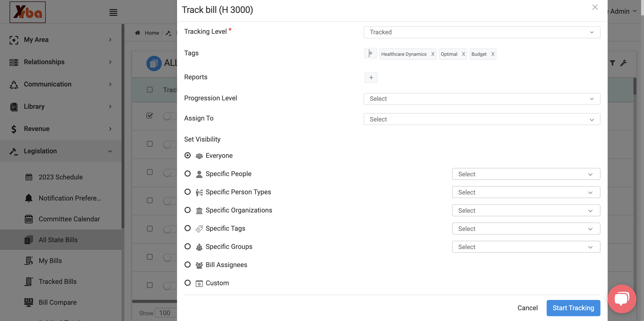Screen dimensions: 644x321
Task: Click Start Tracking button
Action: [x=573, y=308]
